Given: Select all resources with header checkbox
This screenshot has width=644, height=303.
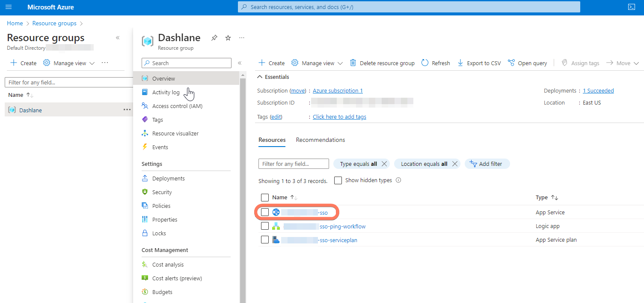Looking at the screenshot, I should (x=265, y=198).
